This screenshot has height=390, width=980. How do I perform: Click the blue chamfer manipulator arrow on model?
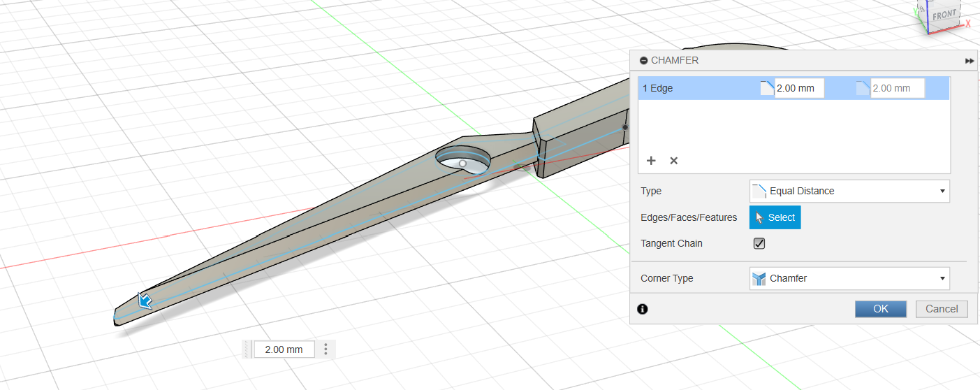click(x=145, y=301)
